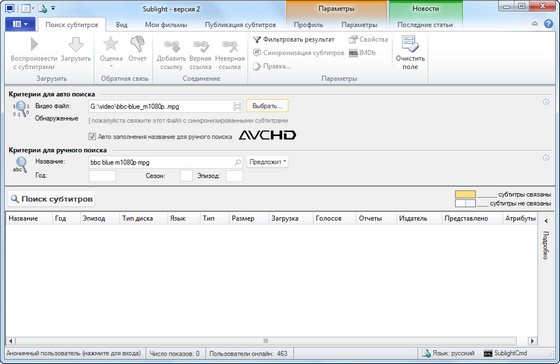Click the Поиск субтитров search button

coord(51,199)
